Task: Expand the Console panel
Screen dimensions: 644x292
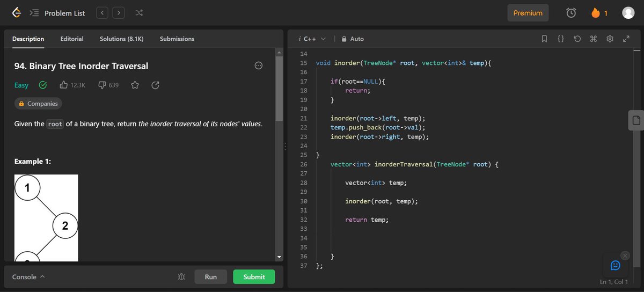Action: point(28,277)
